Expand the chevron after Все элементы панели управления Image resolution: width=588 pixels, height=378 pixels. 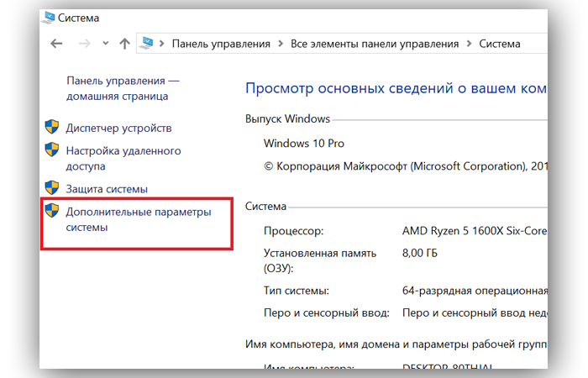[x=469, y=44]
